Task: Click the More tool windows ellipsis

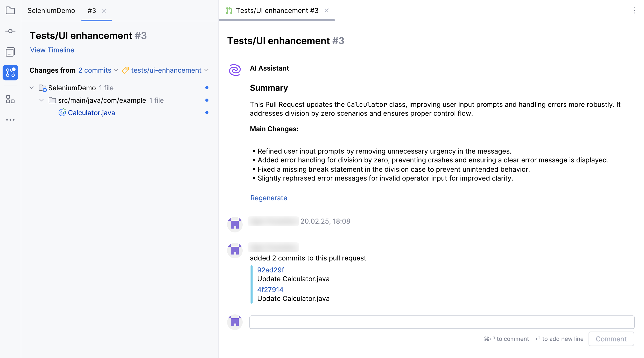Action: coord(10,120)
